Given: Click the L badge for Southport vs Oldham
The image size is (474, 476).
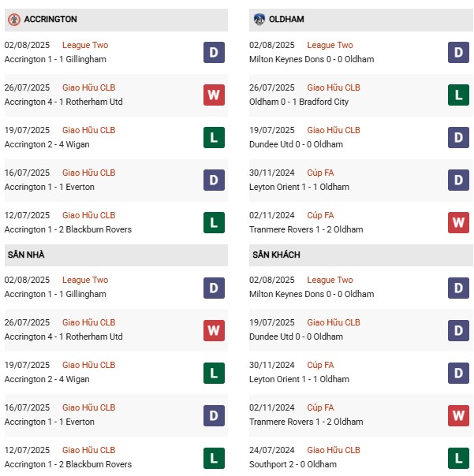Looking at the screenshot, I should [x=458, y=457].
